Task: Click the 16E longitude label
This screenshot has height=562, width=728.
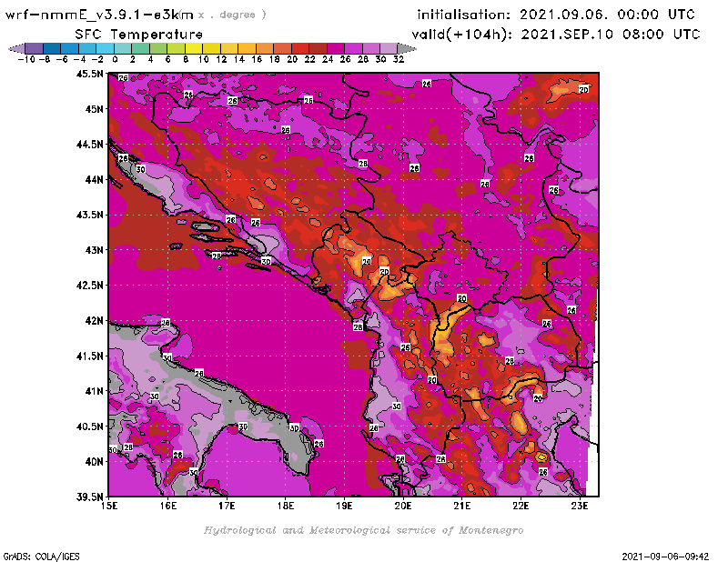Action: pos(168,506)
